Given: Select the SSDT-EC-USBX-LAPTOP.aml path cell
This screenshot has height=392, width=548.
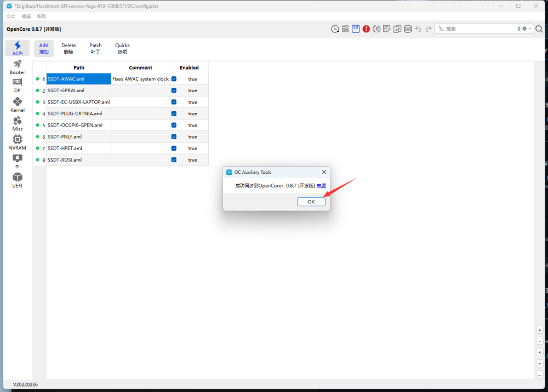Looking at the screenshot, I should click(x=78, y=102).
